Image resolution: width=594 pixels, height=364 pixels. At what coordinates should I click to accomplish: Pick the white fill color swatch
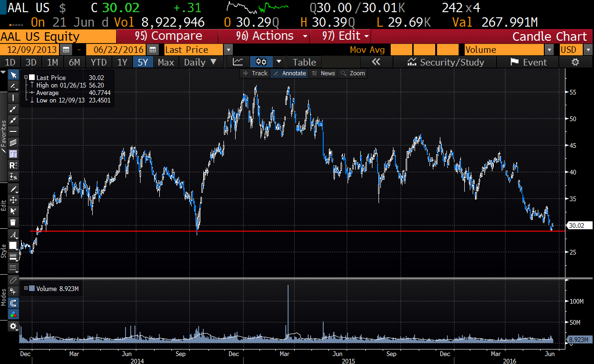(x=13, y=246)
